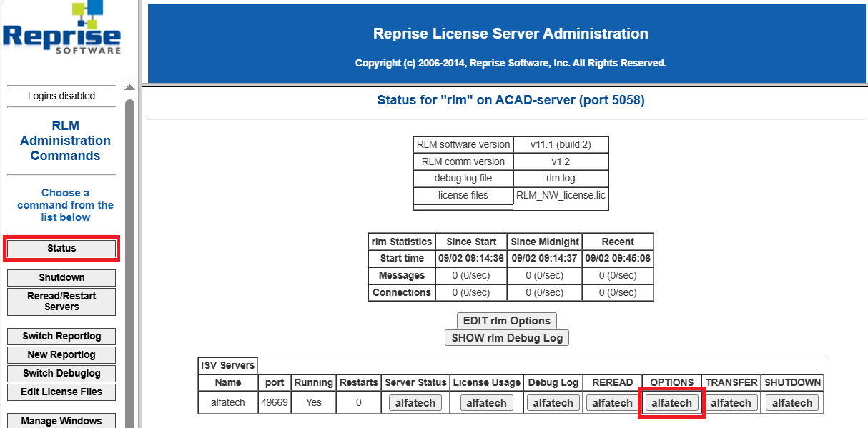
Task: Click the 'Running' column header
Action: 314,383
